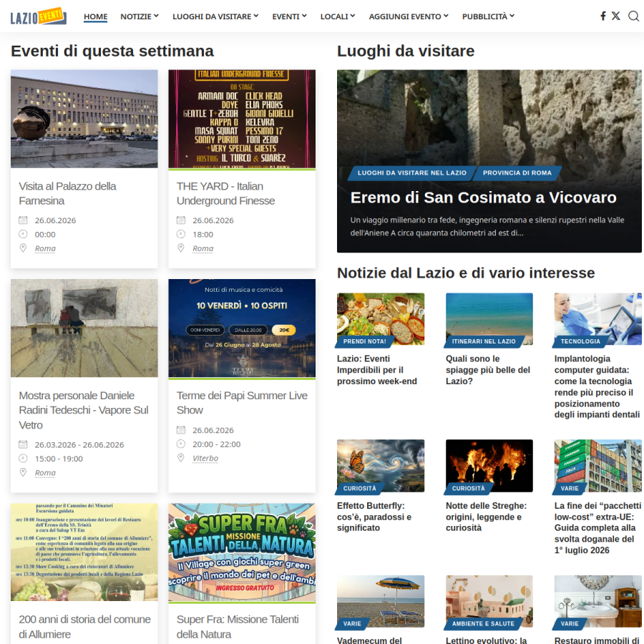Click Viterbo location link
Viewport: 644px width, 644px height.
(x=205, y=458)
